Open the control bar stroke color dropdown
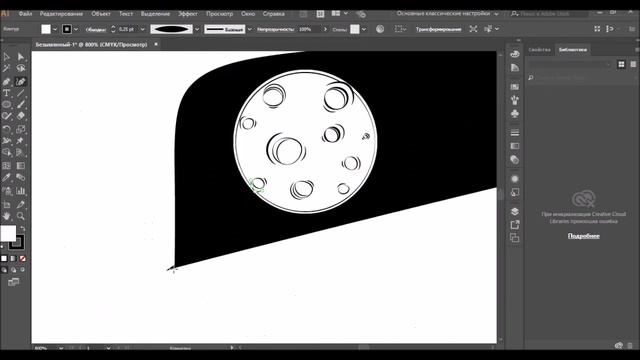Viewport: 640px width, 360px height. tap(76, 29)
